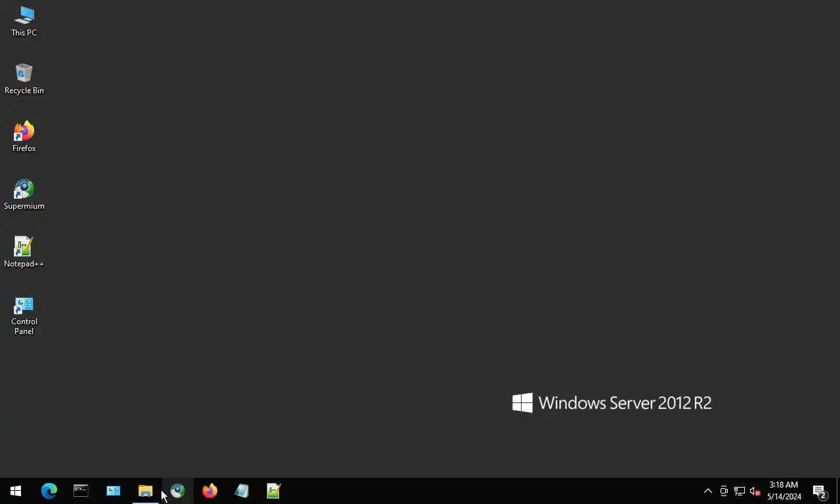Screen dimensions: 840x504
Task: Select the This PC desktop icon
Action: point(24,22)
